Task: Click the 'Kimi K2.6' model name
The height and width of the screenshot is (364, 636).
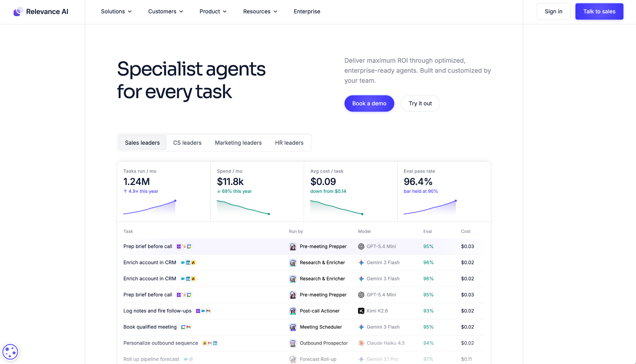Action: tap(377, 311)
